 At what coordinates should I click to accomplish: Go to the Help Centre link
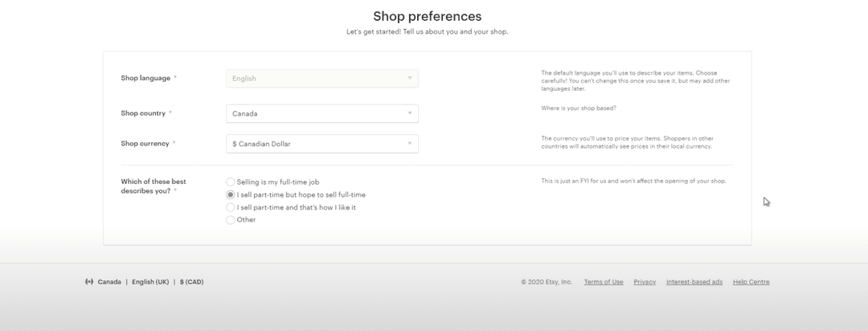coord(751,282)
